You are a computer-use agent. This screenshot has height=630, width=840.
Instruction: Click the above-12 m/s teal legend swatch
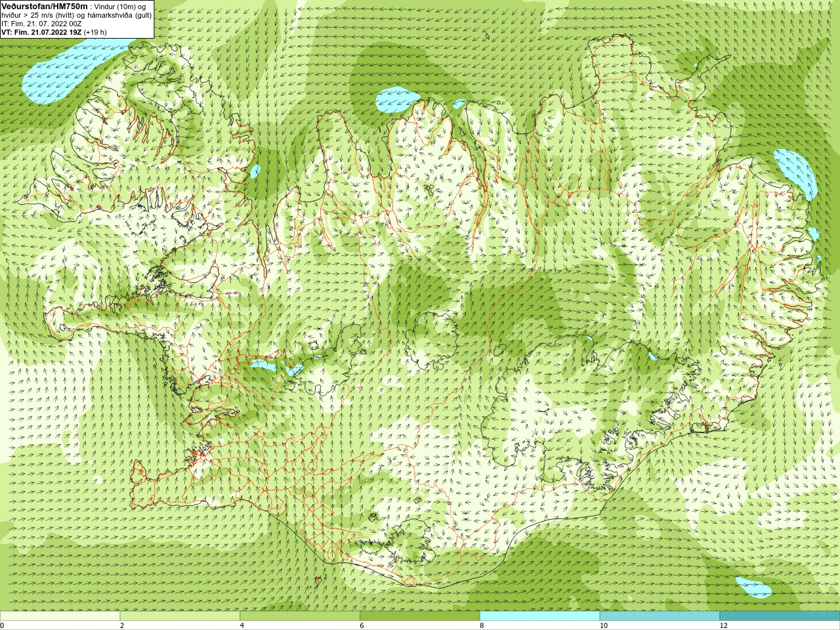(780, 616)
